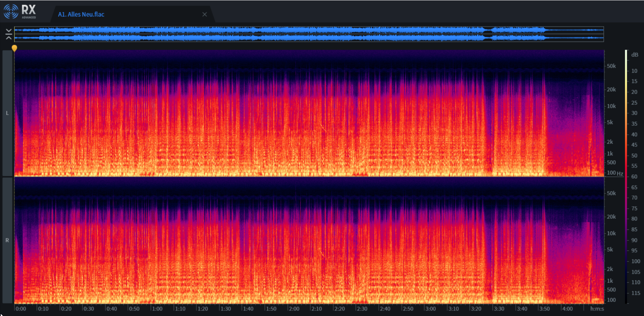This screenshot has width=644, height=316.
Task: Click the 20k label on the left channel frequency scale
Action: pos(611,90)
